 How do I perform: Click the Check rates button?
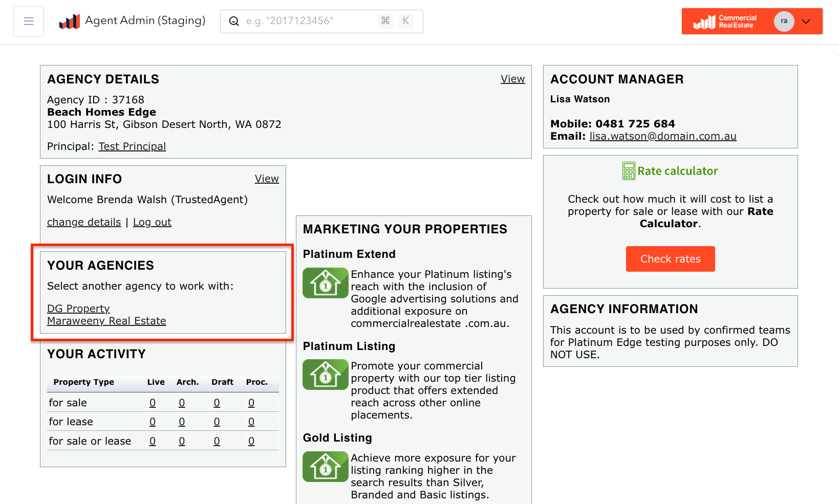pos(670,259)
